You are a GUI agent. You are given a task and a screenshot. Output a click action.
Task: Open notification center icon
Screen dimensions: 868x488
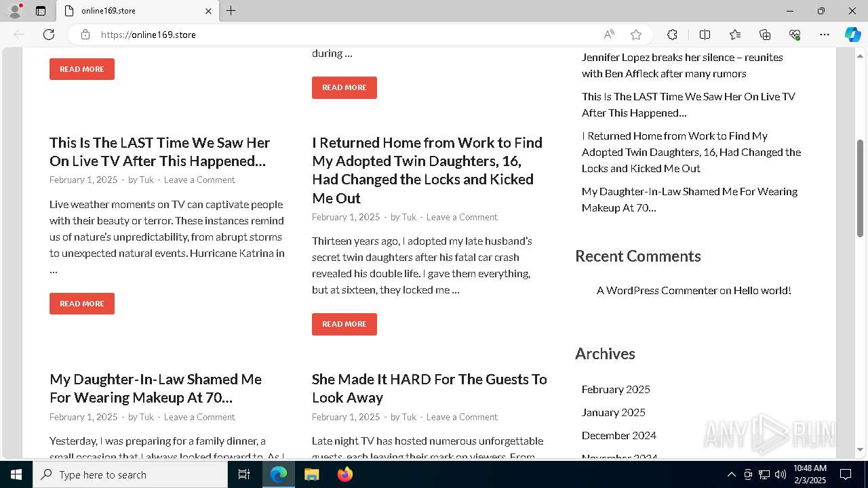tap(846, 474)
